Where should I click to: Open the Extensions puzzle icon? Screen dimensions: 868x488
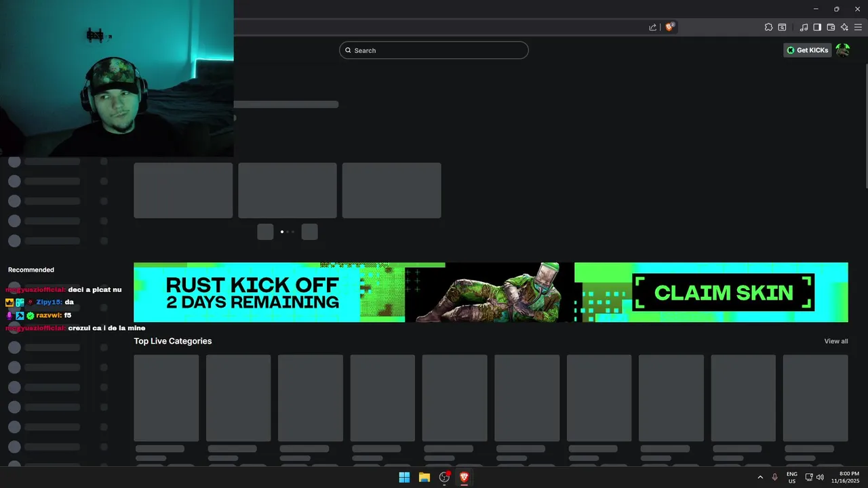(x=768, y=27)
